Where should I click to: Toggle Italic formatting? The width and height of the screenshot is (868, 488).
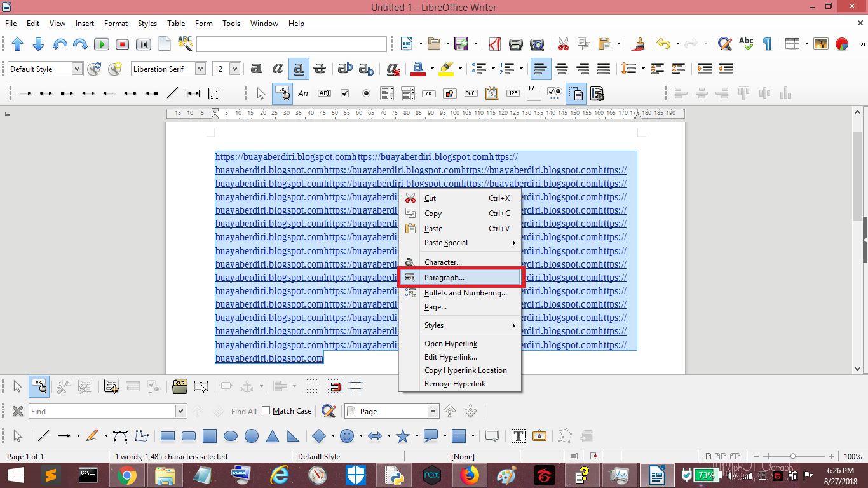tap(278, 69)
